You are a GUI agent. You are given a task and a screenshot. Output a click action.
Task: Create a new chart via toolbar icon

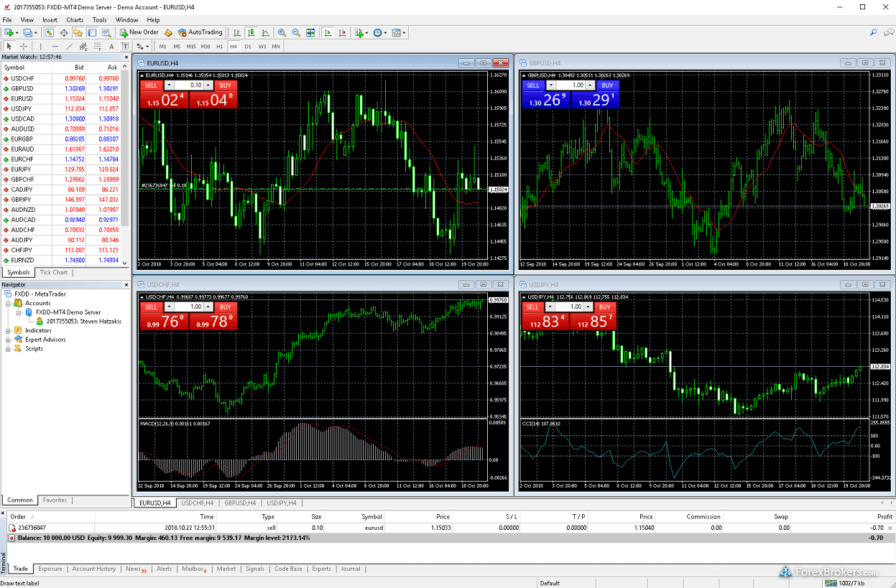[9, 32]
